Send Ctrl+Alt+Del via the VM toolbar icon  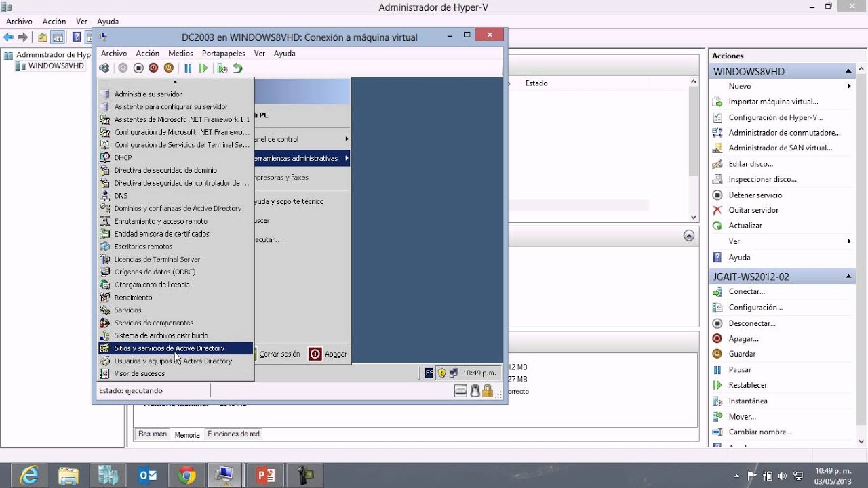104,68
